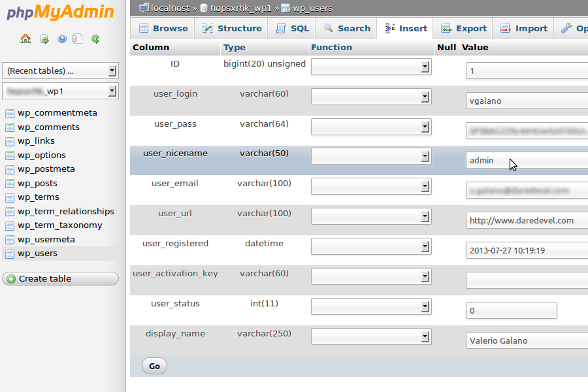Click the green reload navigation icon

point(95,39)
